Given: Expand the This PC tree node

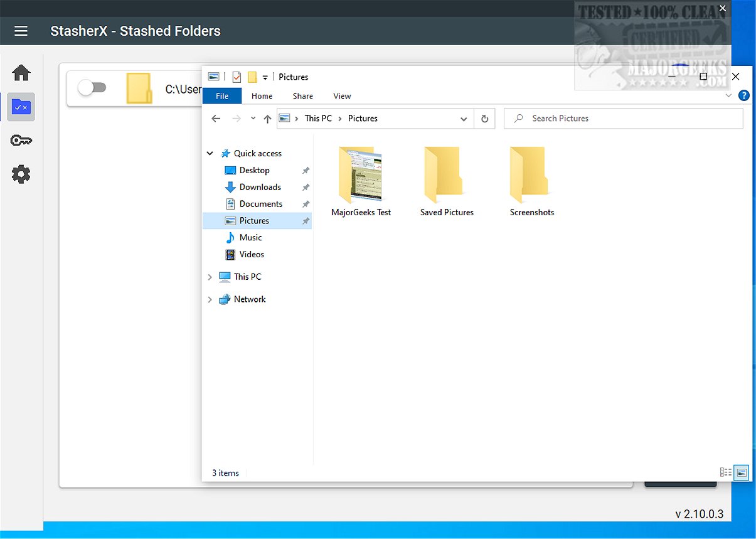Looking at the screenshot, I should point(210,277).
